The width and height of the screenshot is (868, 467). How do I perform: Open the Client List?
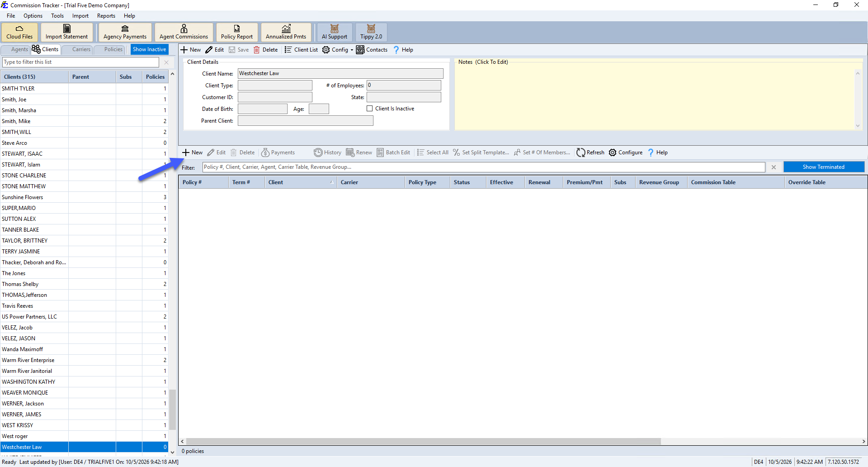pyautogui.click(x=301, y=50)
